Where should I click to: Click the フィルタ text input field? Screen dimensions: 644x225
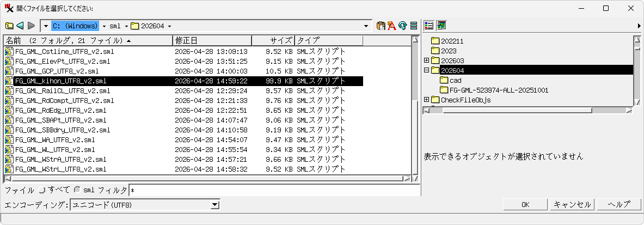(x=272, y=190)
